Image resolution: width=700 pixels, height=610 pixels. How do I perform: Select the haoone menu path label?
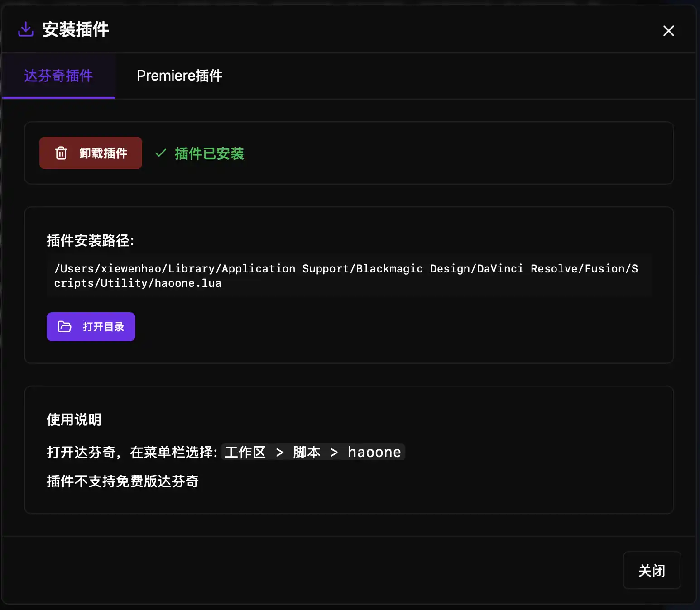374,452
